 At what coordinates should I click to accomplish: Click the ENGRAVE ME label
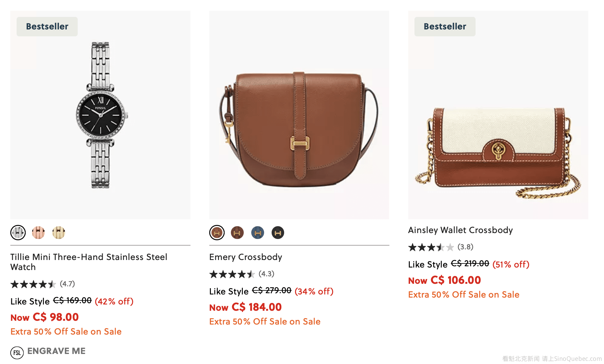click(56, 351)
